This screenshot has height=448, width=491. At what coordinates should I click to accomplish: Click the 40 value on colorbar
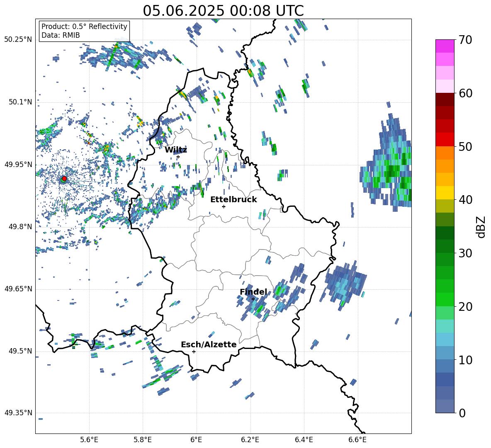click(x=465, y=200)
